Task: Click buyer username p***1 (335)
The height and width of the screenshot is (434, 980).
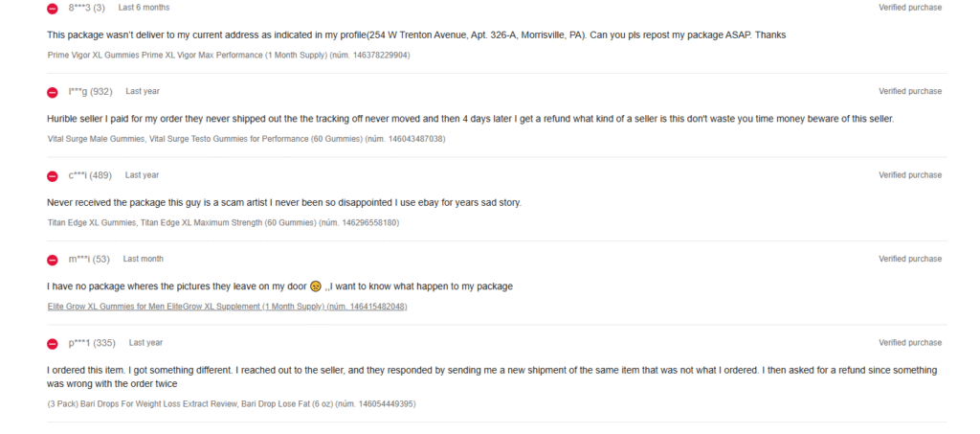Action: point(92,343)
